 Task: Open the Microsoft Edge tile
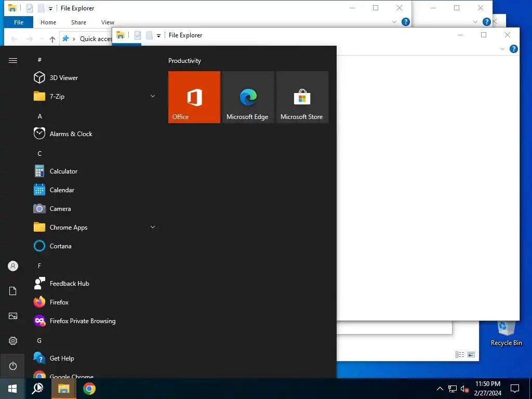tap(248, 97)
